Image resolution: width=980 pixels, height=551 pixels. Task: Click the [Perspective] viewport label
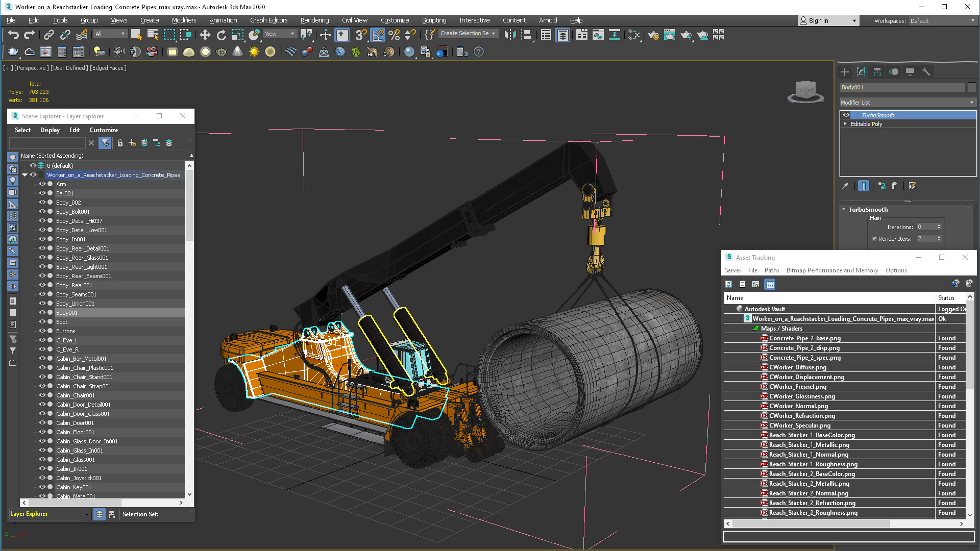[32, 68]
